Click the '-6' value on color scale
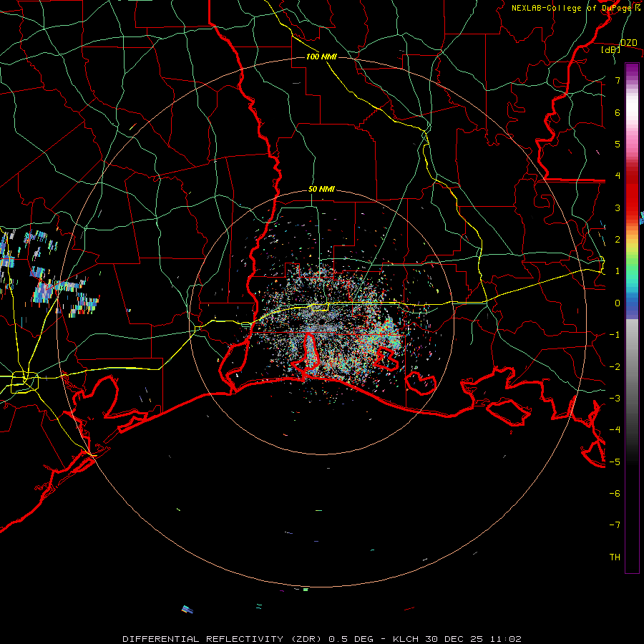The width and height of the screenshot is (644, 644). click(615, 494)
